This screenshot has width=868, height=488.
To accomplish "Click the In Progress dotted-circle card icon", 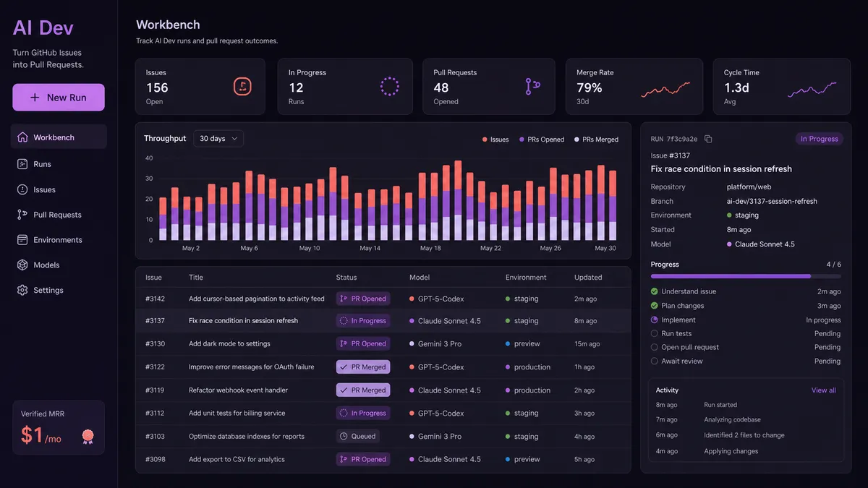I will coord(390,87).
